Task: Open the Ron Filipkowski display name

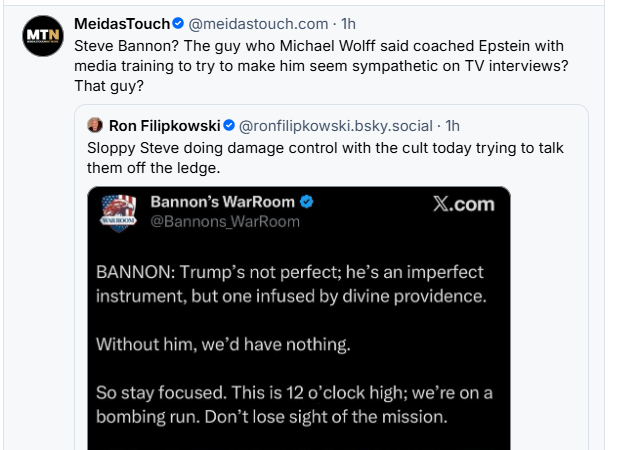Action: point(164,126)
